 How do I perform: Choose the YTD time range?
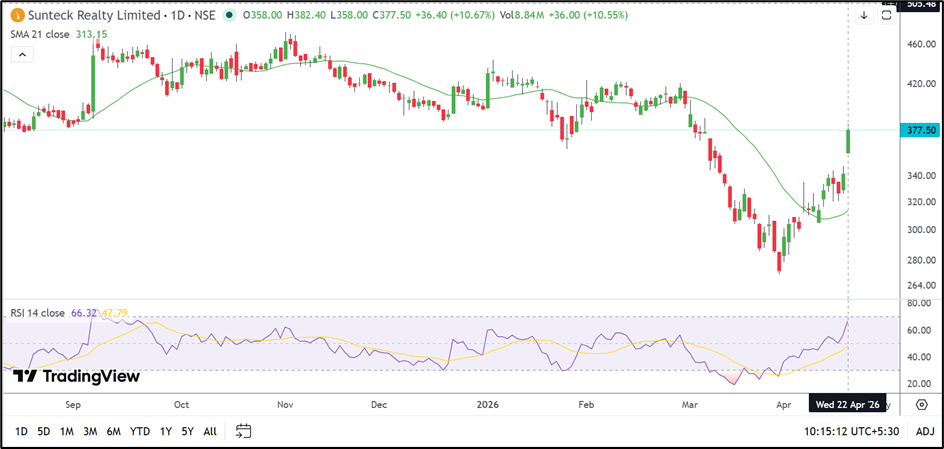tap(140, 431)
